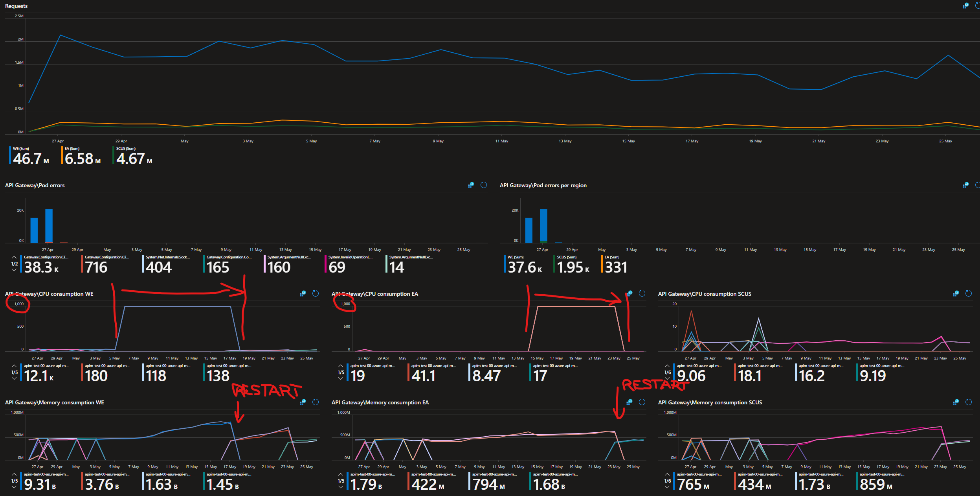The image size is (980, 496).
Task: Refresh the CPU consumption SCUS tile
Action: click(969, 293)
